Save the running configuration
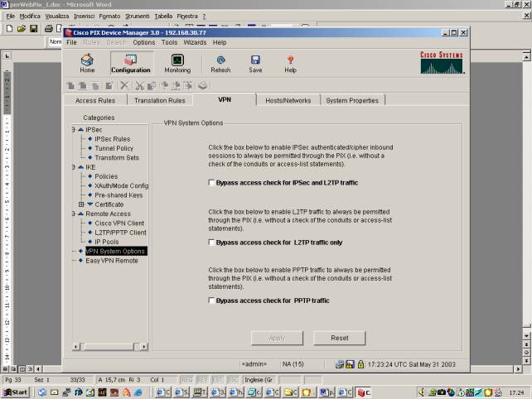The image size is (532, 399). (x=255, y=63)
